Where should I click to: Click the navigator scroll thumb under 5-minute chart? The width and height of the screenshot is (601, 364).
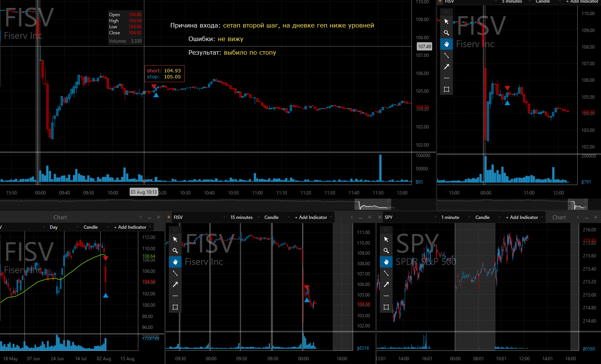[x=578, y=205]
